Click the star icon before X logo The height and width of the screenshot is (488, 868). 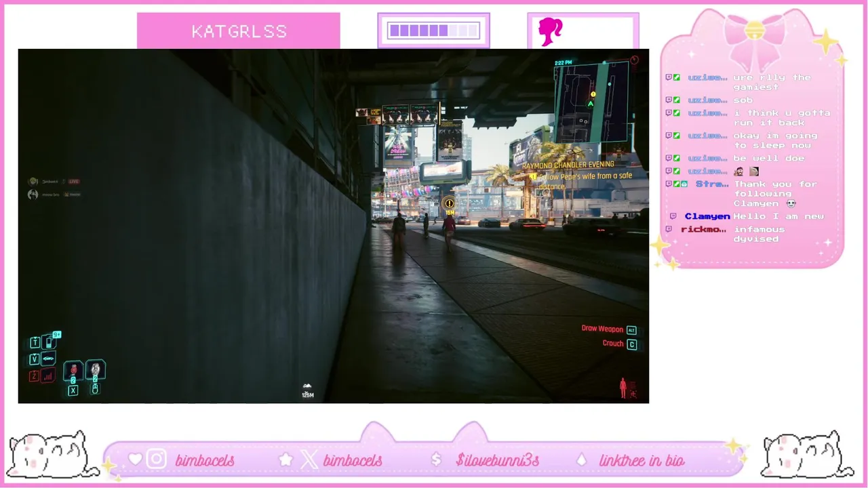tap(286, 460)
